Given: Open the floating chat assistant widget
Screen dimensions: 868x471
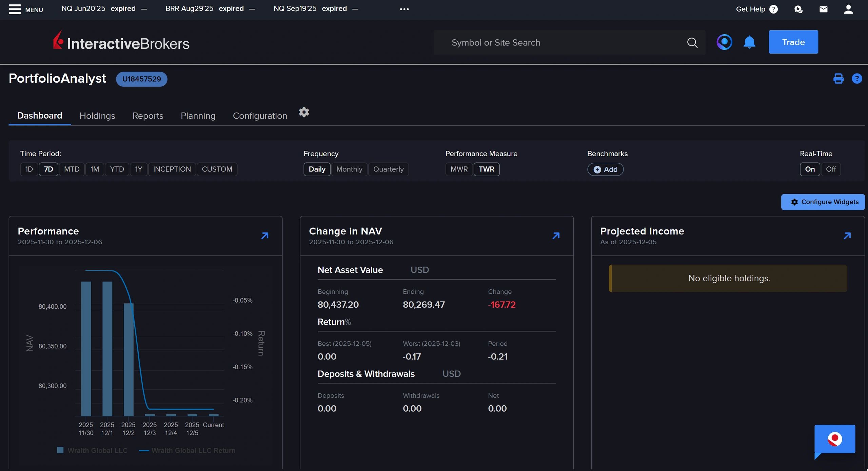Looking at the screenshot, I should (x=834, y=439).
